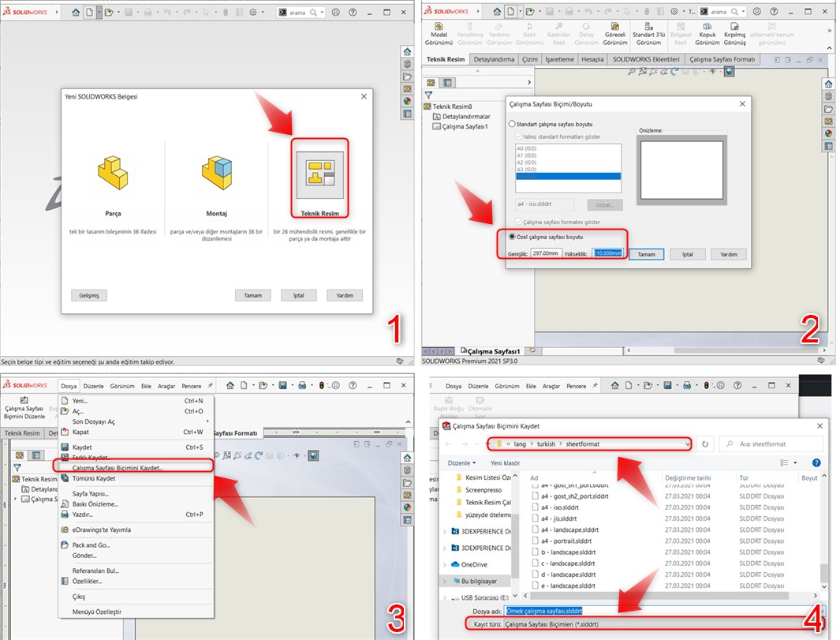Select the file a4 - landscape.slddrt

[x=569, y=530]
